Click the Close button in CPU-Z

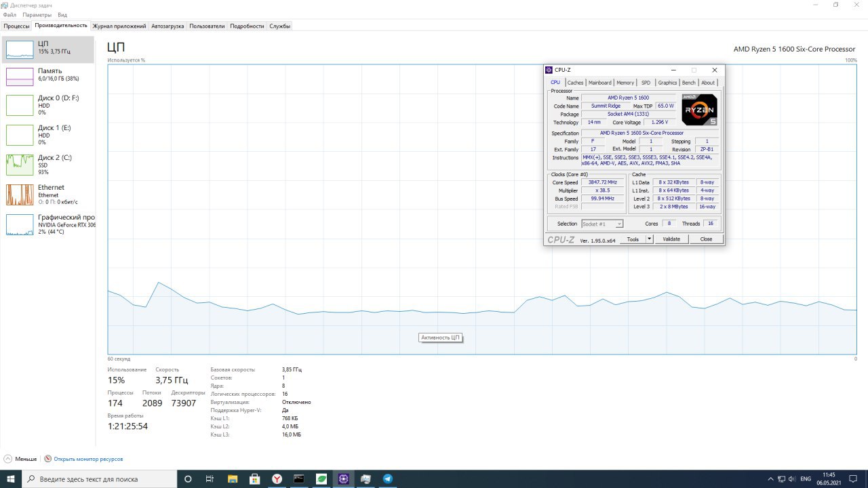[706, 239]
